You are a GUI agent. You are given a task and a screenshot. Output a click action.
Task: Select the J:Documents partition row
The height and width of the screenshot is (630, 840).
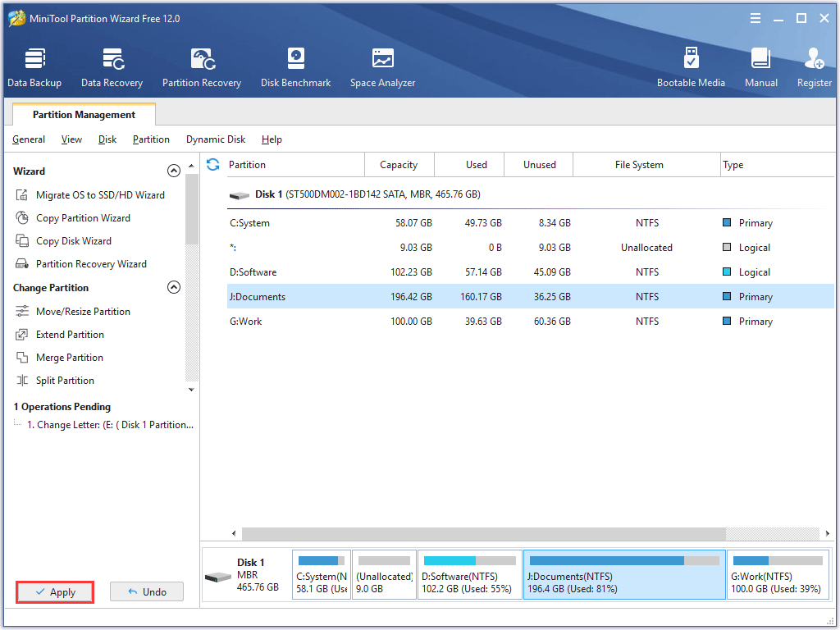pos(531,297)
